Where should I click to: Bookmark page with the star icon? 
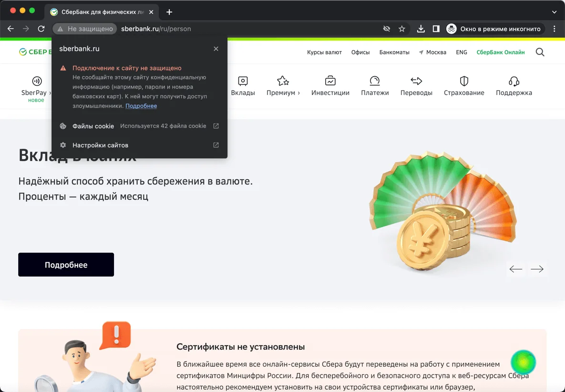(402, 29)
